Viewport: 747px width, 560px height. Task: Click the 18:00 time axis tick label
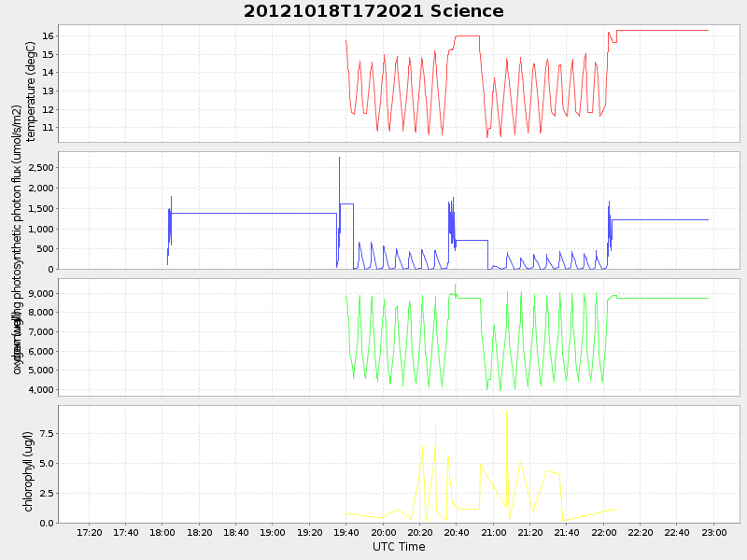coord(162,533)
